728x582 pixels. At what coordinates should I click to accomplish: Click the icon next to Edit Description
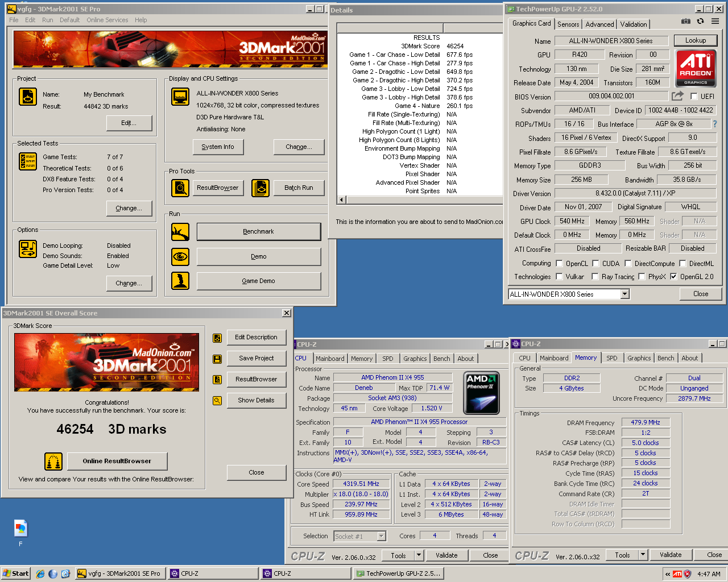(x=217, y=338)
